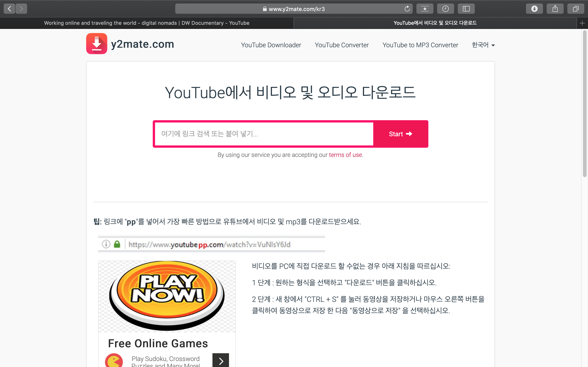The image size is (588, 367).
Task: Toggle the sidebar panel icon
Action: click(x=466, y=9)
